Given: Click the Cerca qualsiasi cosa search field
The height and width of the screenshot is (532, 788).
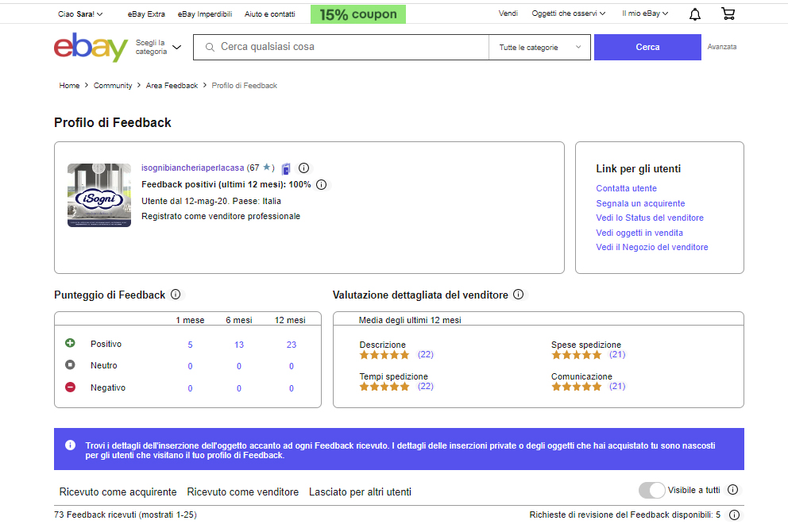Looking at the screenshot, I should point(342,47).
